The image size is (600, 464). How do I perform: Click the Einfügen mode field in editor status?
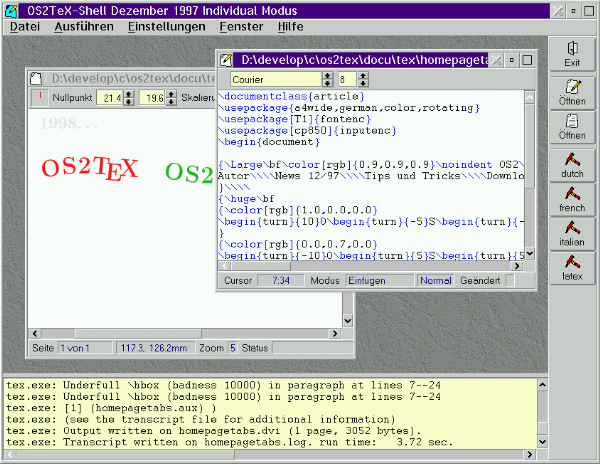point(380,280)
